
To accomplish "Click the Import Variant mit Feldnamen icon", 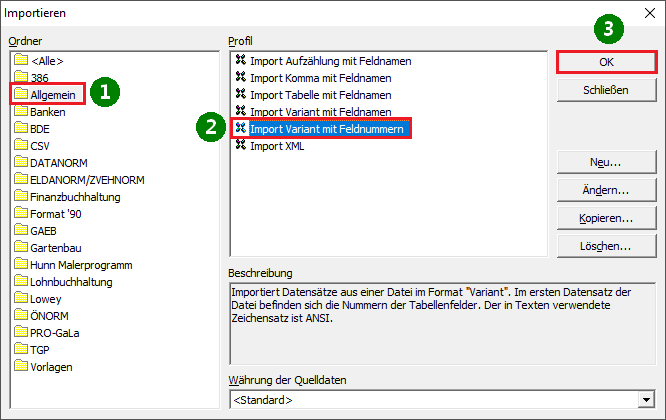I will click(240, 112).
